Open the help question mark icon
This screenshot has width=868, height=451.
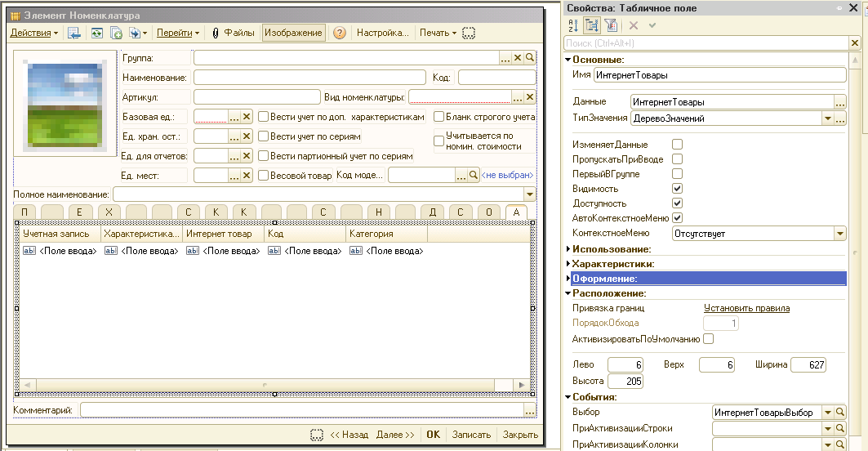[x=340, y=33]
